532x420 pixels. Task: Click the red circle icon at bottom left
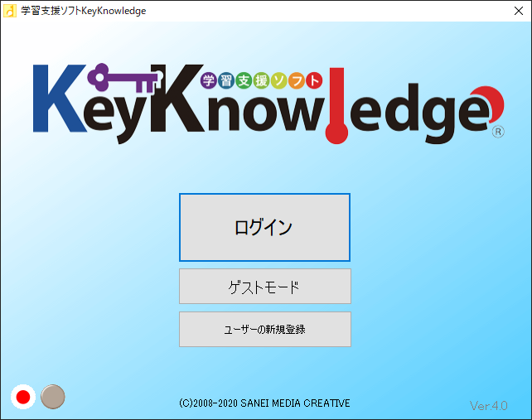point(23,398)
